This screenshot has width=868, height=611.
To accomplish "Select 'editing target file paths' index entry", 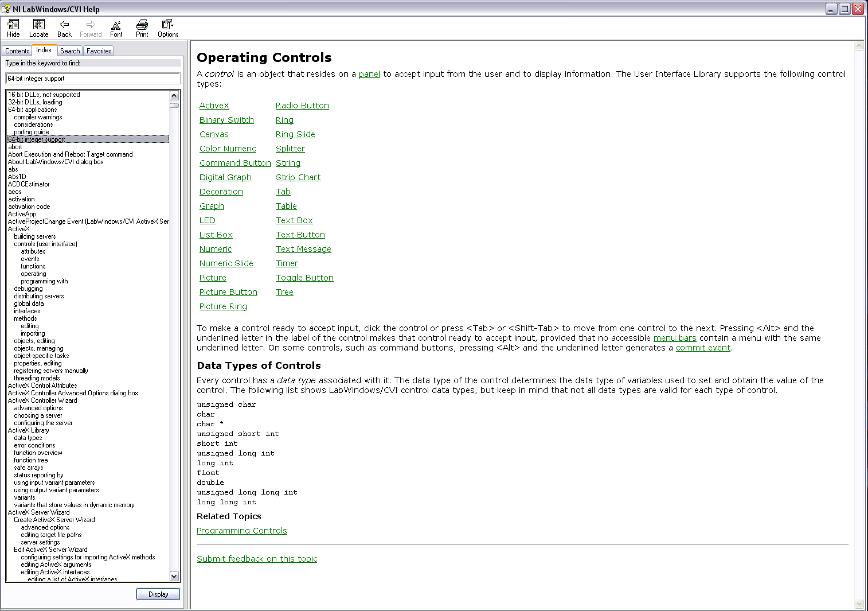I will [x=51, y=535].
